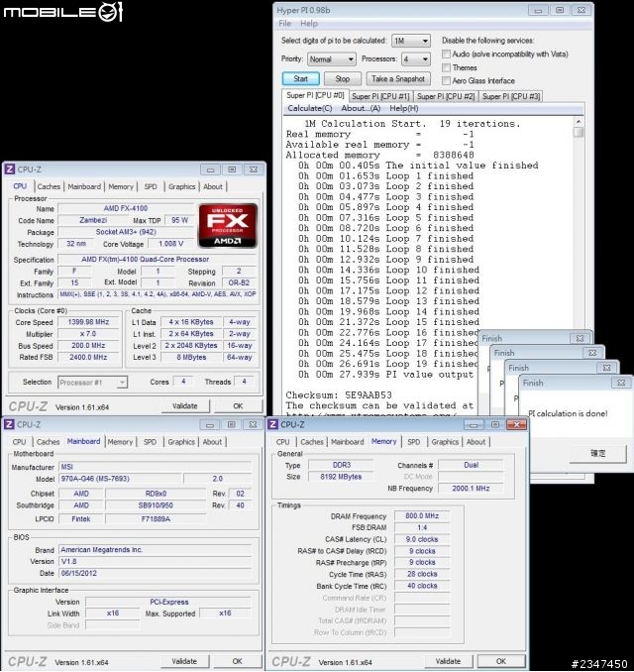Click the scroll up arrow in Hyper PI output

point(579,122)
